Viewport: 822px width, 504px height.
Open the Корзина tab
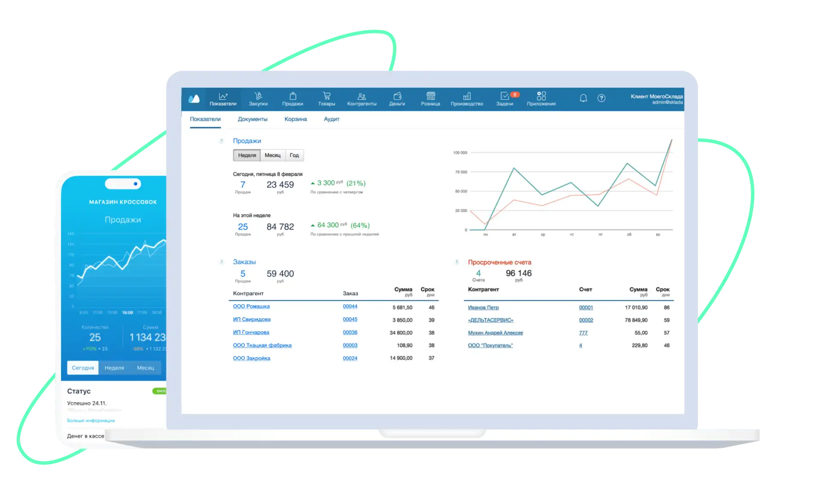[295, 119]
